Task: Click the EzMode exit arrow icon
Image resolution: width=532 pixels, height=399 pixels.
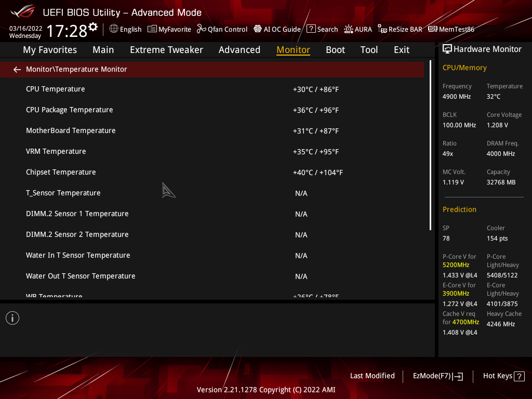Action: click(458, 376)
